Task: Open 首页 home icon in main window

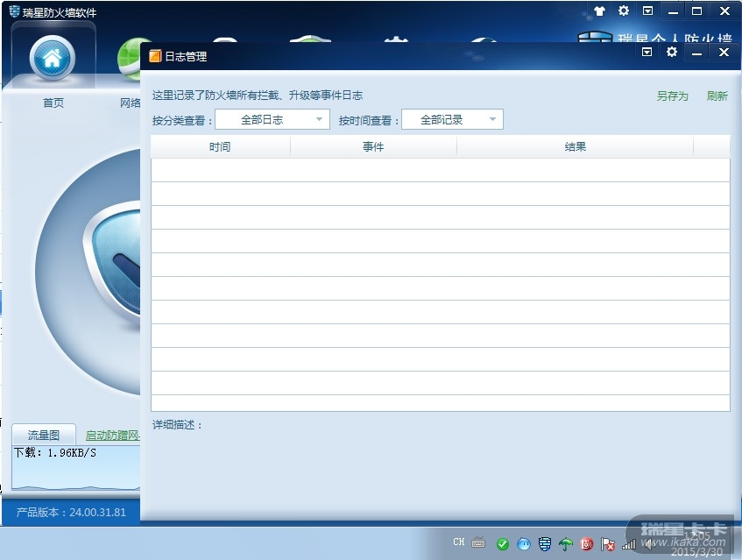Action: click(52, 58)
